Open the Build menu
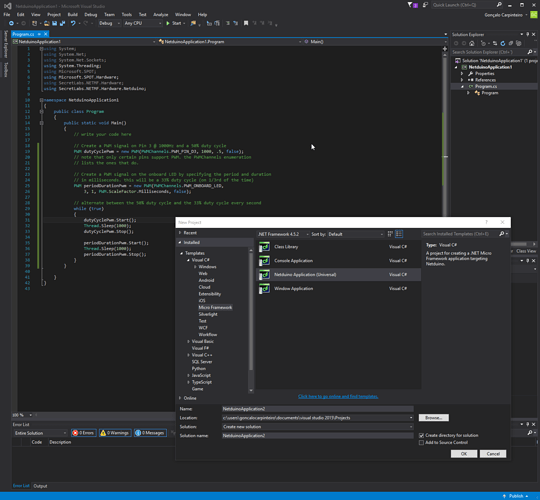The image size is (540, 500). [73, 14]
